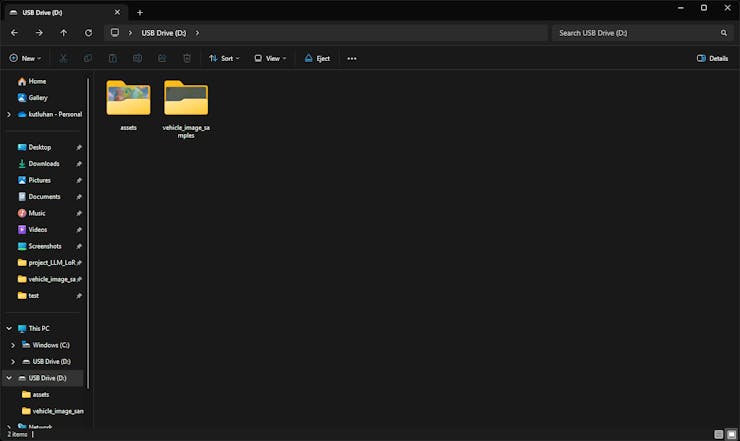The width and height of the screenshot is (740, 441).
Task: Unpin Desktop using its pin icon
Action: (79, 148)
